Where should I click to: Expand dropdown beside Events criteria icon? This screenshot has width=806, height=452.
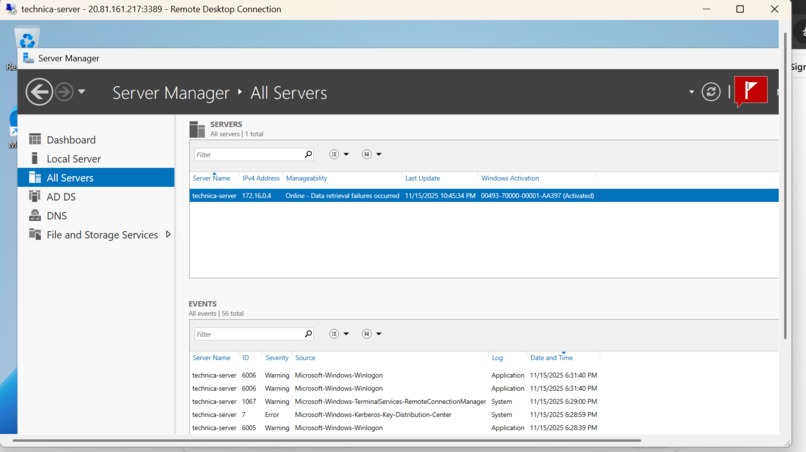click(x=346, y=334)
